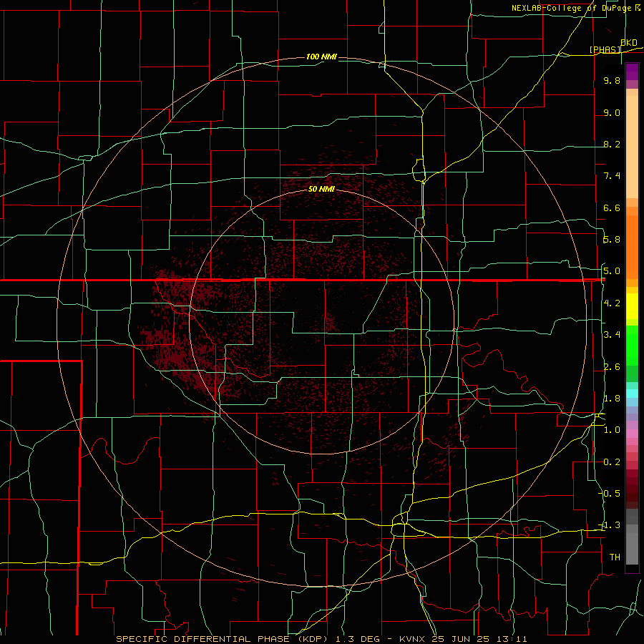Click the 6.6 value on color scale
The height and width of the screenshot is (644, 644).
tap(612, 208)
